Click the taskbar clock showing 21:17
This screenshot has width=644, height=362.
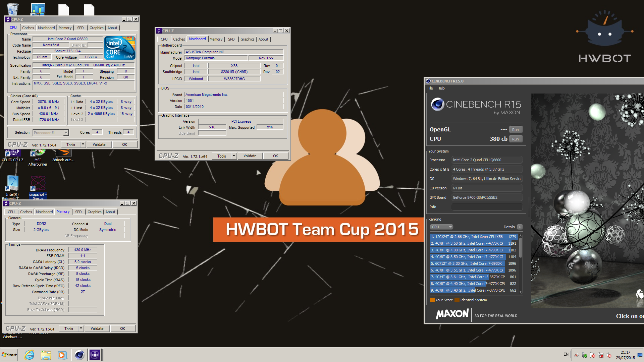pos(625,355)
